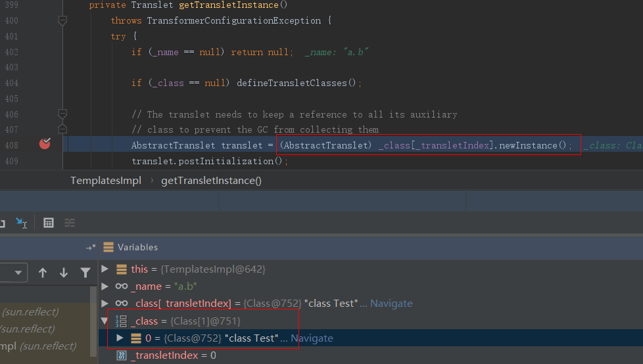The height and width of the screenshot is (364, 643).
Task: Click the element icon of array item 0
Action: (x=136, y=338)
